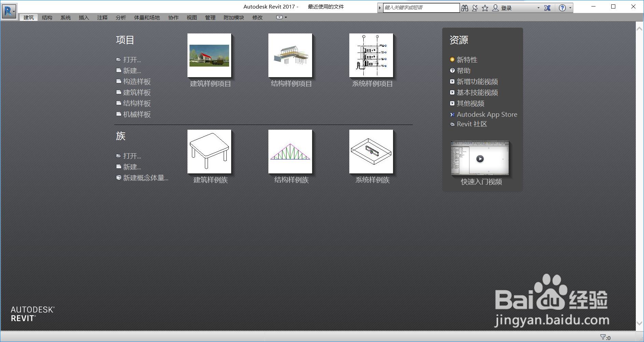Open the 系统样例项目 thumbnail
Screen dimensions: 644x342
point(371,55)
